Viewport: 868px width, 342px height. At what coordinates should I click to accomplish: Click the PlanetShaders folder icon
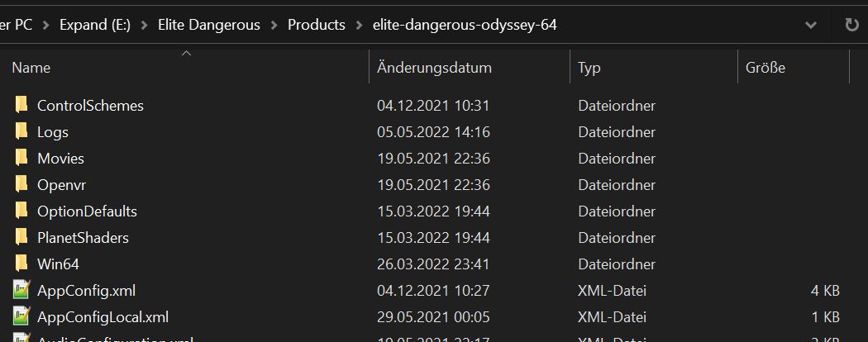[x=21, y=237]
